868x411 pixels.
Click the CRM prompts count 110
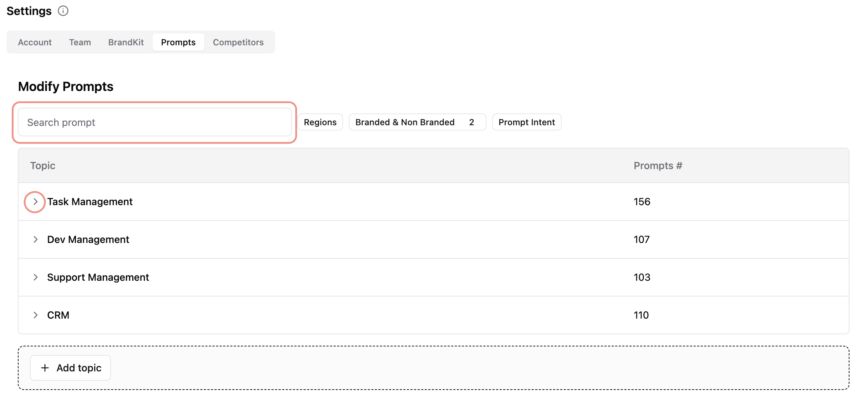[641, 315]
